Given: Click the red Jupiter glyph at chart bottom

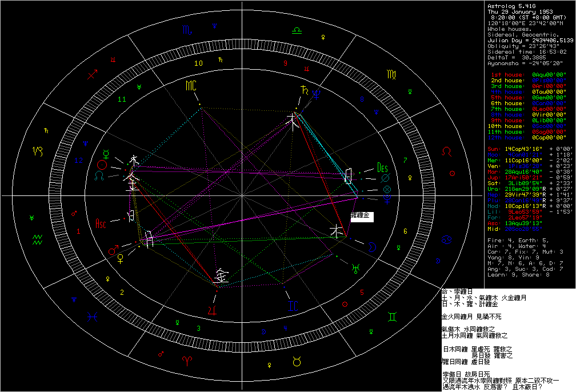Looking at the screenshot, I should click(213, 311).
